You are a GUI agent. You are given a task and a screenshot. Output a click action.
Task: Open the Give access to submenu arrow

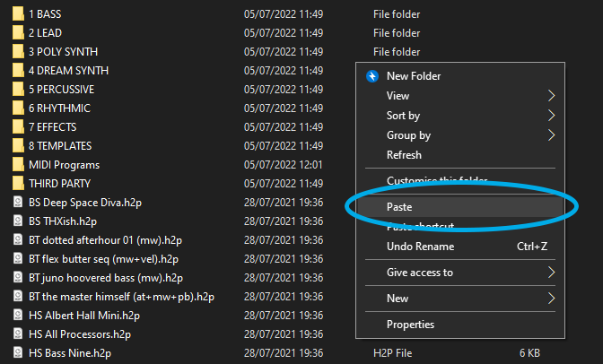pyautogui.click(x=551, y=273)
